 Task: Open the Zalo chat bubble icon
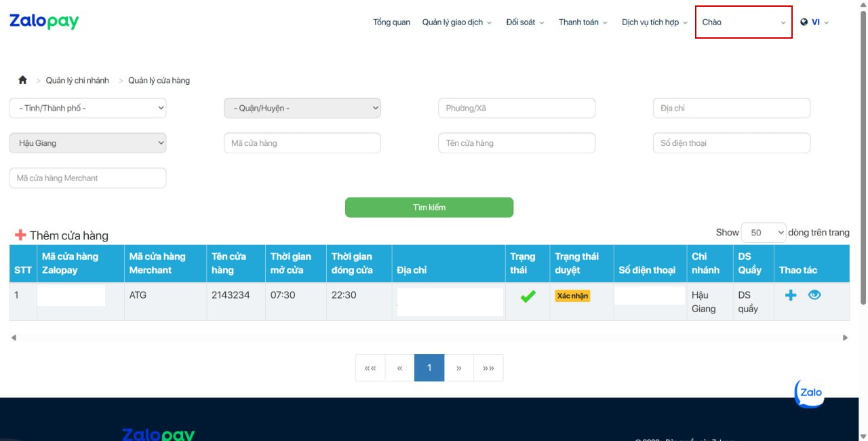(810, 394)
